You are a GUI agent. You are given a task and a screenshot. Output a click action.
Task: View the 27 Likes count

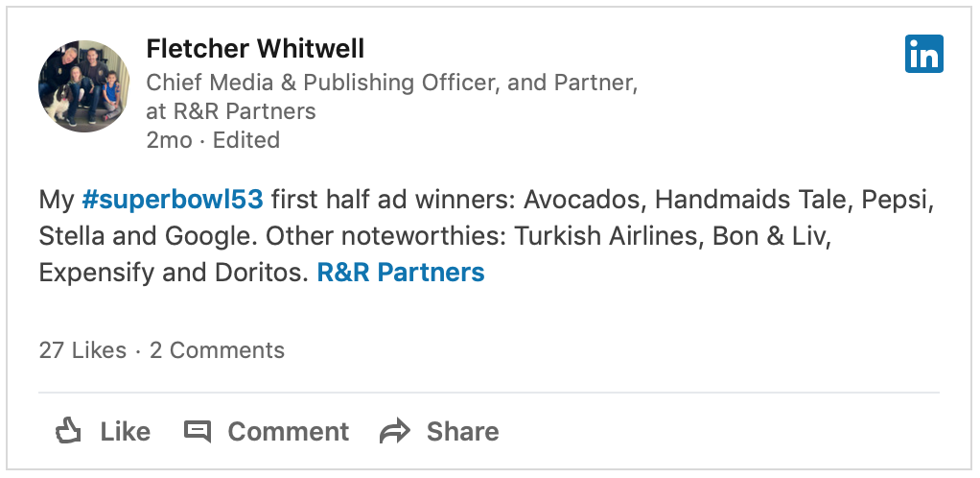pos(82,350)
